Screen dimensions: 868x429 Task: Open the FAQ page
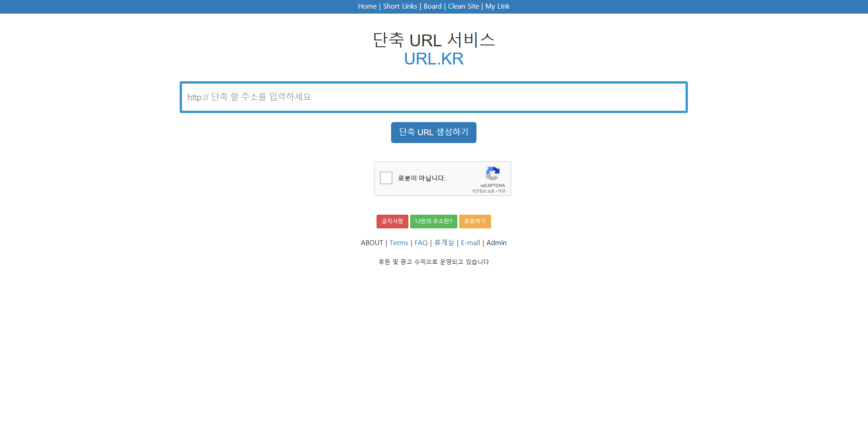point(421,242)
